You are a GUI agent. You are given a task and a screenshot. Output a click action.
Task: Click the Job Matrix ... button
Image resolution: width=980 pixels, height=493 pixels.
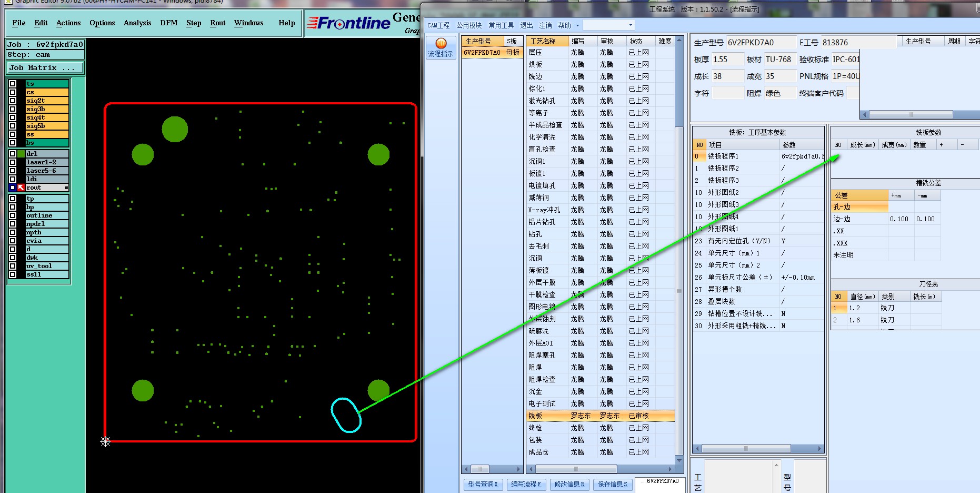[45, 67]
